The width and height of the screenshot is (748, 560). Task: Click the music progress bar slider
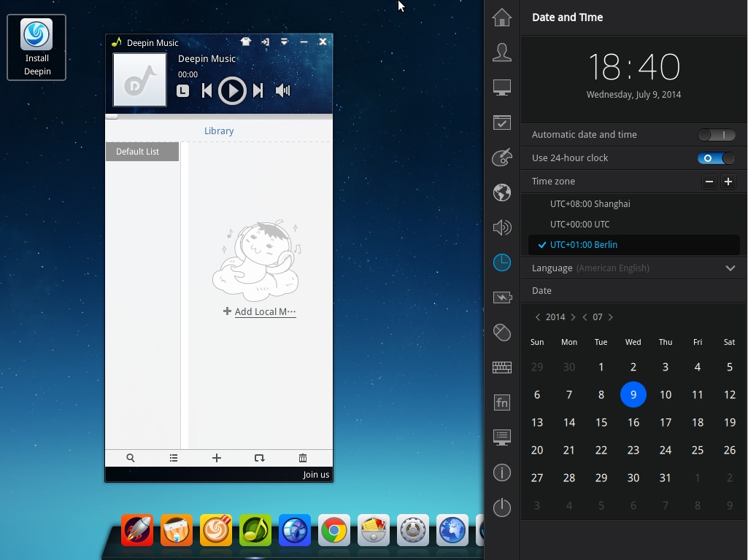tap(112, 116)
